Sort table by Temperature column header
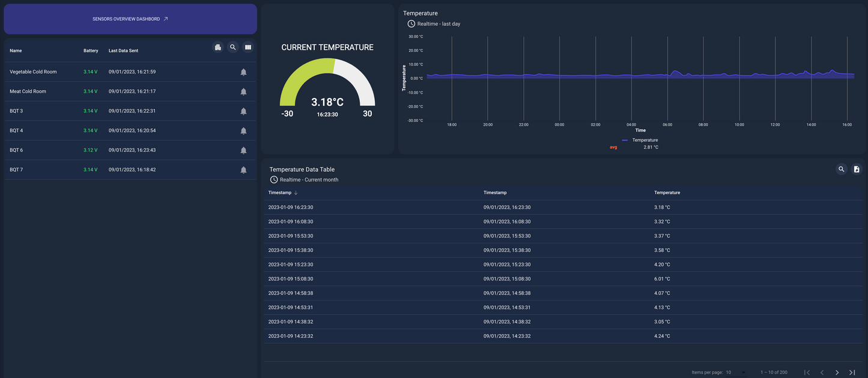Viewport: 868px width, 378px height. point(667,193)
